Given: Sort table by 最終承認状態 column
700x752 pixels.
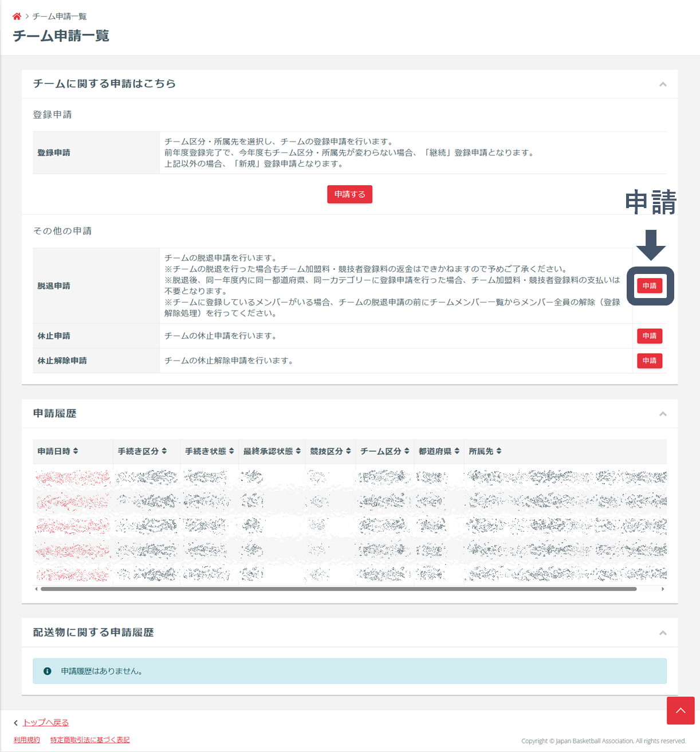Looking at the screenshot, I should (272, 452).
